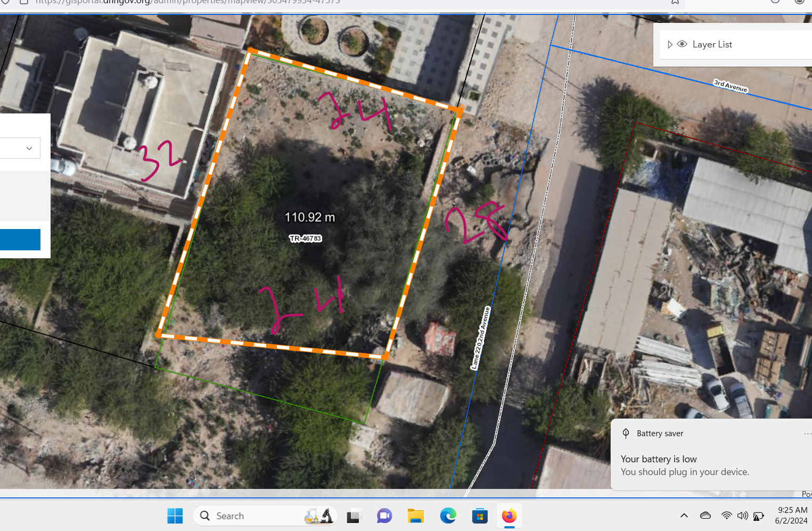Click the Lane 220.2nd Avenue street label
Image resolution: width=812 pixels, height=531 pixels.
point(480,338)
